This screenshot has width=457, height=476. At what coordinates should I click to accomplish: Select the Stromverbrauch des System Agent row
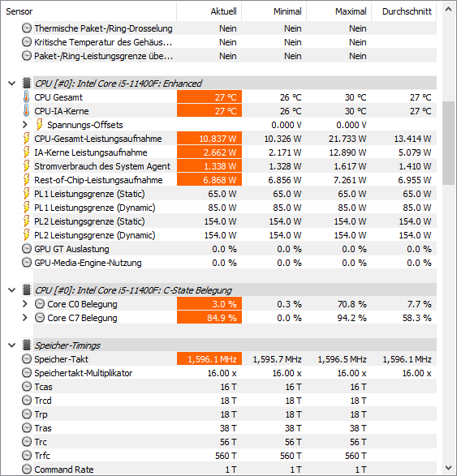[x=229, y=166]
